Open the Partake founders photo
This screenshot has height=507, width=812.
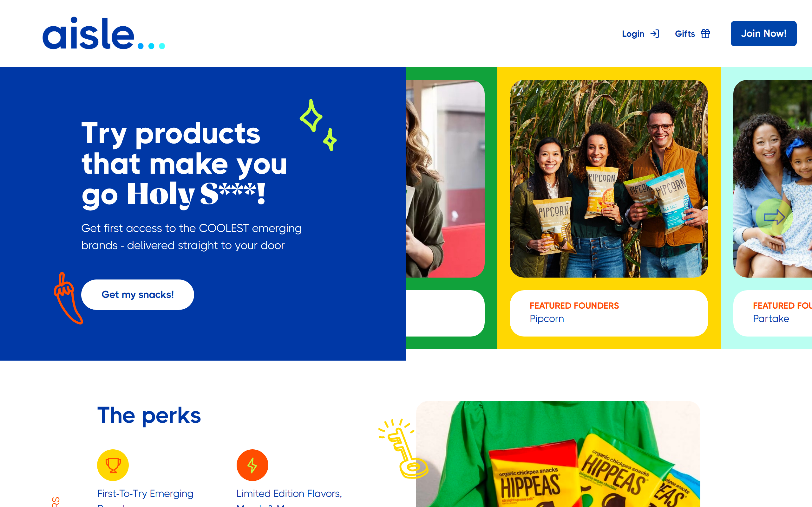click(x=772, y=178)
